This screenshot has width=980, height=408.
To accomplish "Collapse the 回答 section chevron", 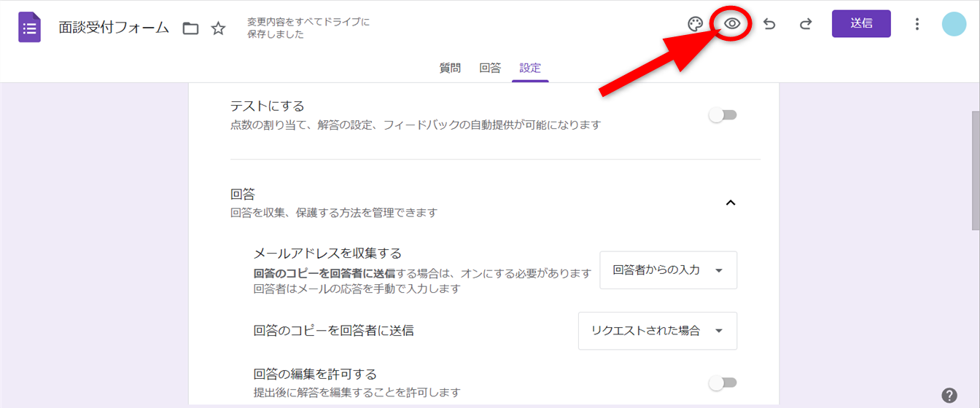I will pos(731,203).
